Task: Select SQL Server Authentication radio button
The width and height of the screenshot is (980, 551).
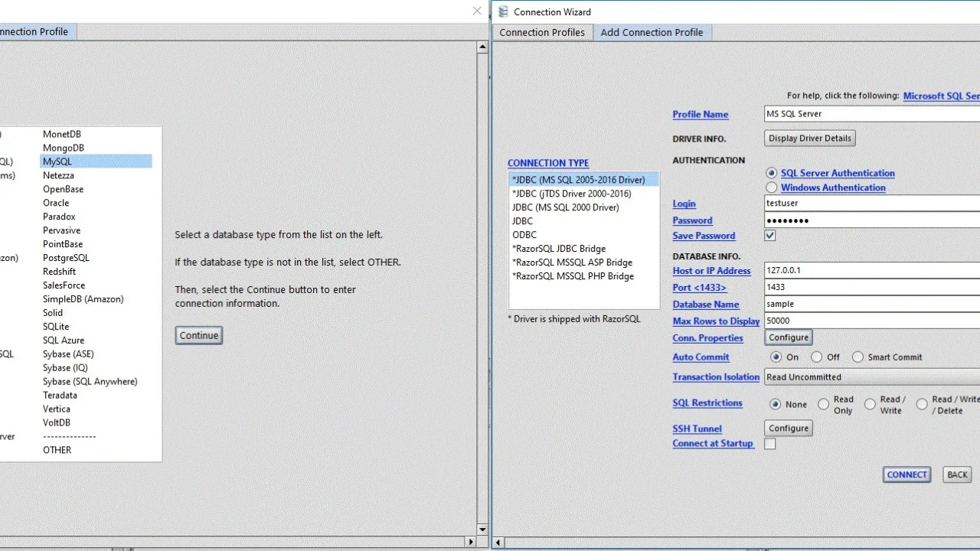Action: pos(772,173)
